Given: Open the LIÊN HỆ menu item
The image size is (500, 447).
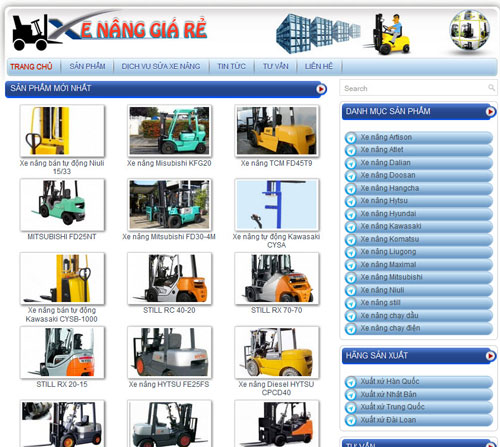Looking at the screenshot, I should point(319,66).
